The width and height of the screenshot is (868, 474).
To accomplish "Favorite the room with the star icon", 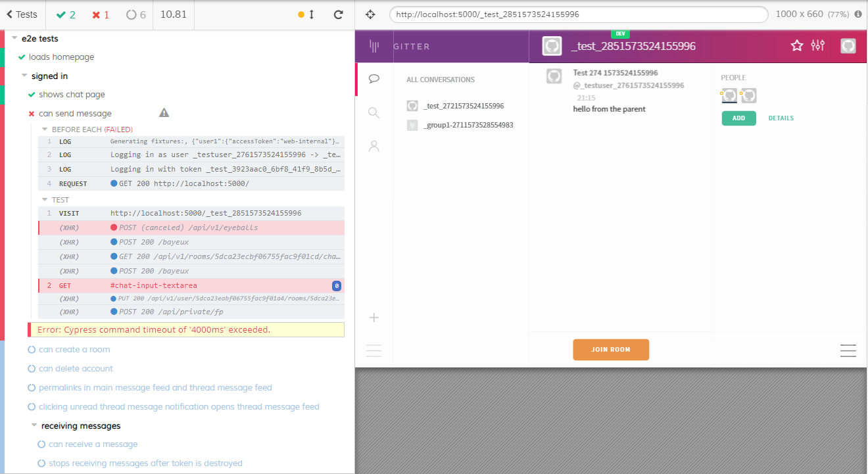I will (797, 45).
